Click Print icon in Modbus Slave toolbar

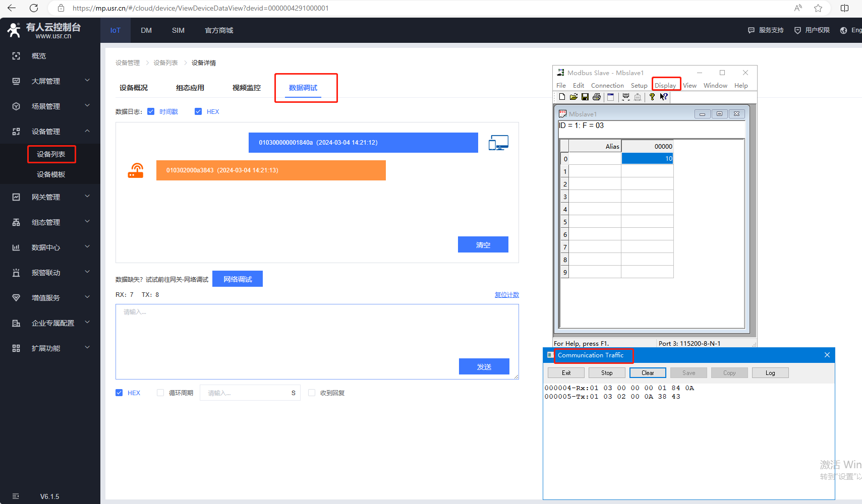click(x=597, y=97)
